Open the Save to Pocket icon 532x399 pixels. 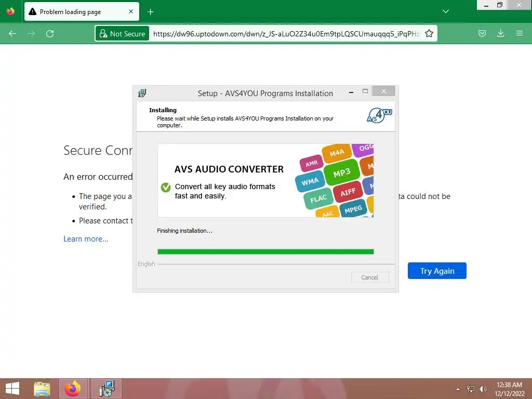click(482, 33)
